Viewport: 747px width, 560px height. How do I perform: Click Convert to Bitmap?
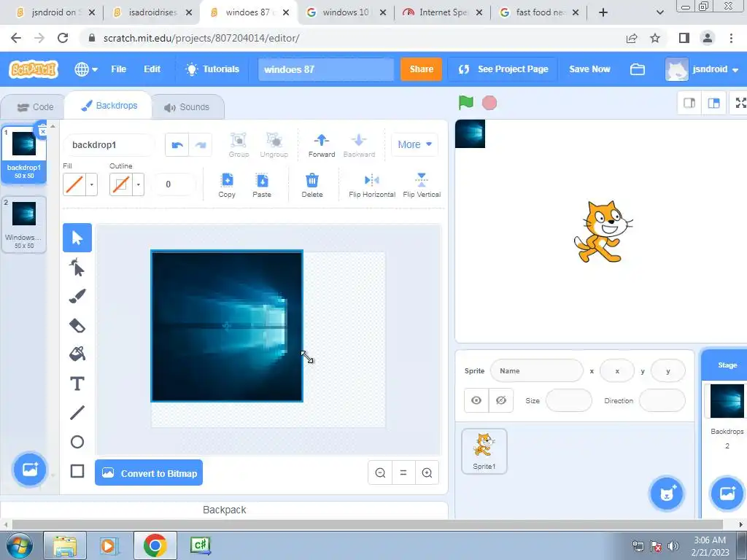pos(149,472)
